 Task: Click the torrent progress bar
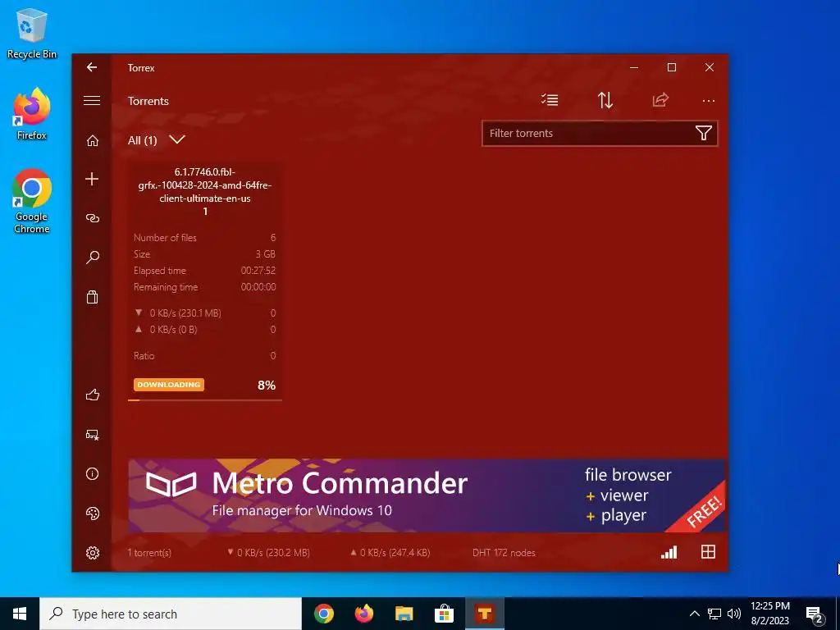point(205,399)
